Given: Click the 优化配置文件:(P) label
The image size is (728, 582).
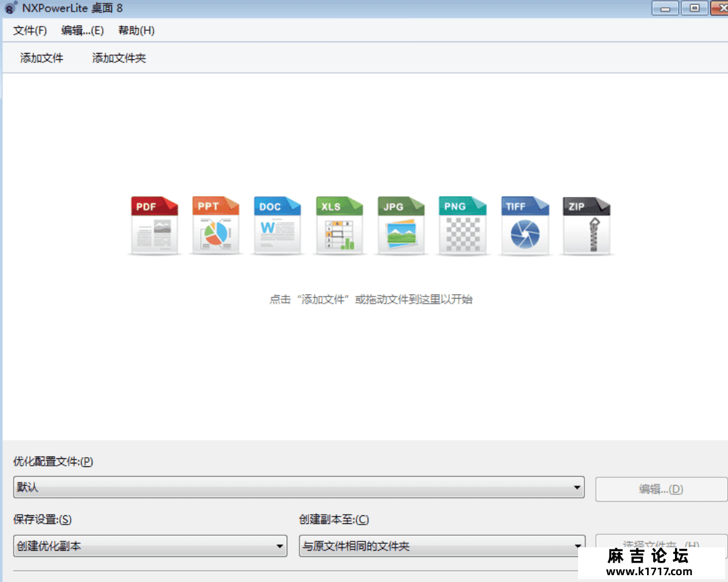Looking at the screenshot, I should [53, 461].
